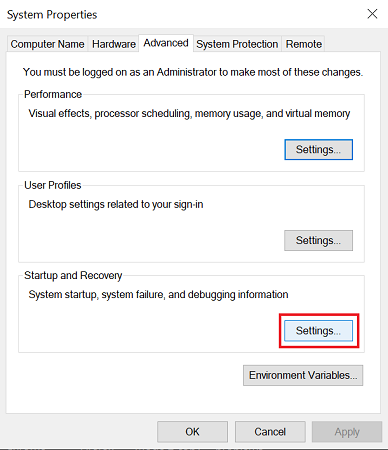Open Startup and Recovery Settings button

coord(318,331)
